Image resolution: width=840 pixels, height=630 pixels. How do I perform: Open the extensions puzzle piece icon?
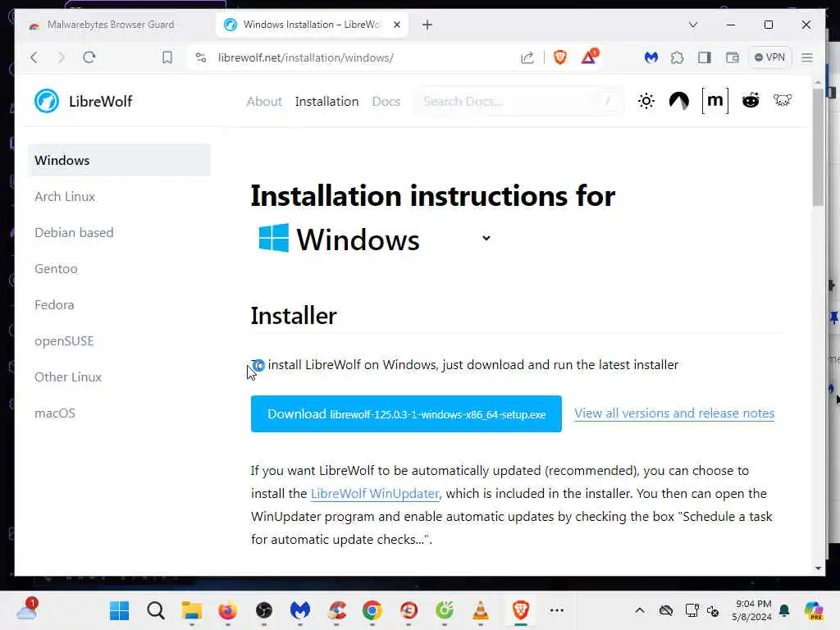click(x=677, y=57)
